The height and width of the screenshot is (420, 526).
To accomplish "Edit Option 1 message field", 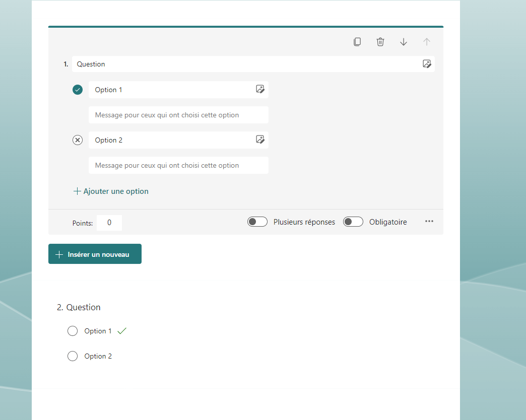I will [178, 115].
